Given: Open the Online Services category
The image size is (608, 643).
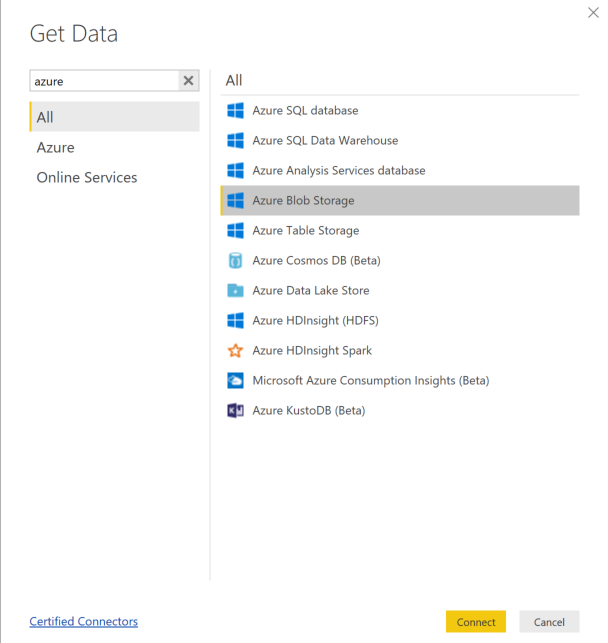Looking at the screenshot, I should point(87,177).
